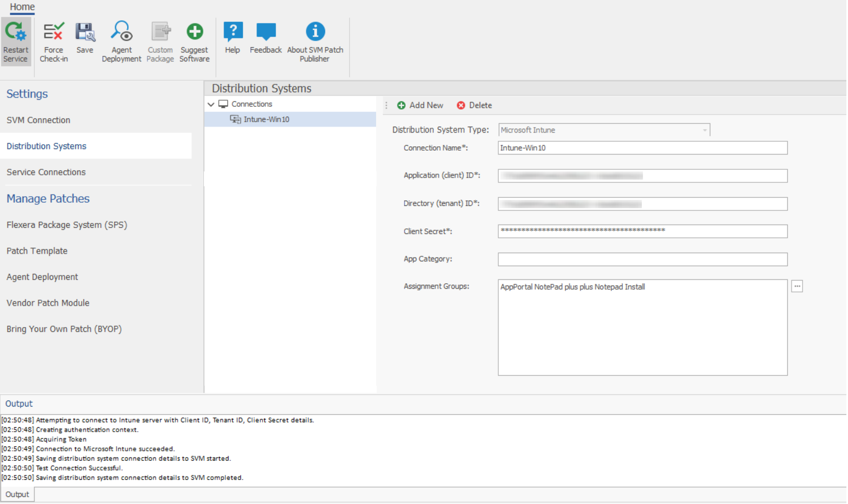Click 'Connection to Microsoft Intune succeeded.' log line

[88, 449]
